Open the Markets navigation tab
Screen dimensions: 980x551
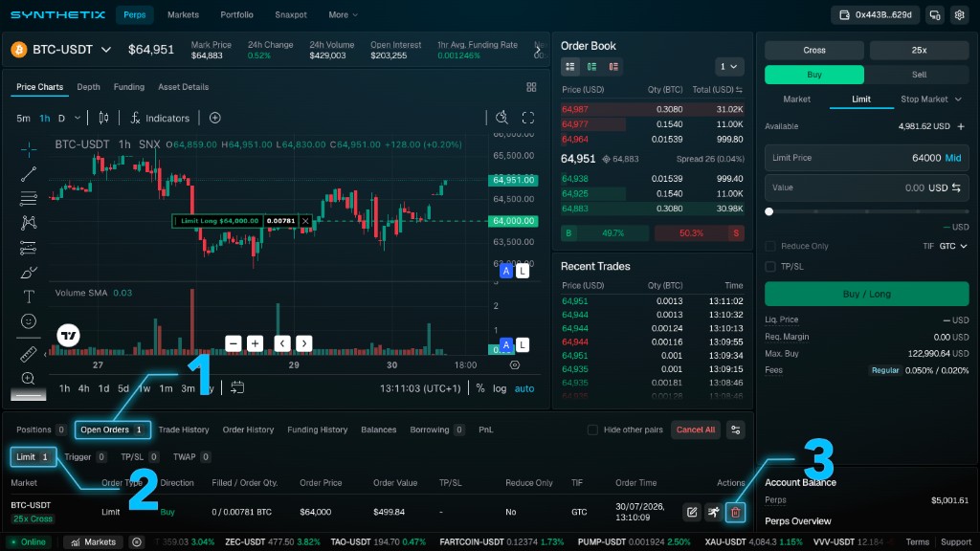pyautogui.click(x=183, y=15)
